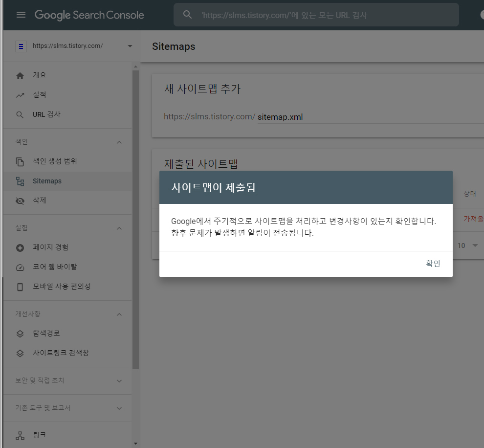Click the trend line icon for 실적
Screen dimensions: 484x448
click(x=20, y=95)
